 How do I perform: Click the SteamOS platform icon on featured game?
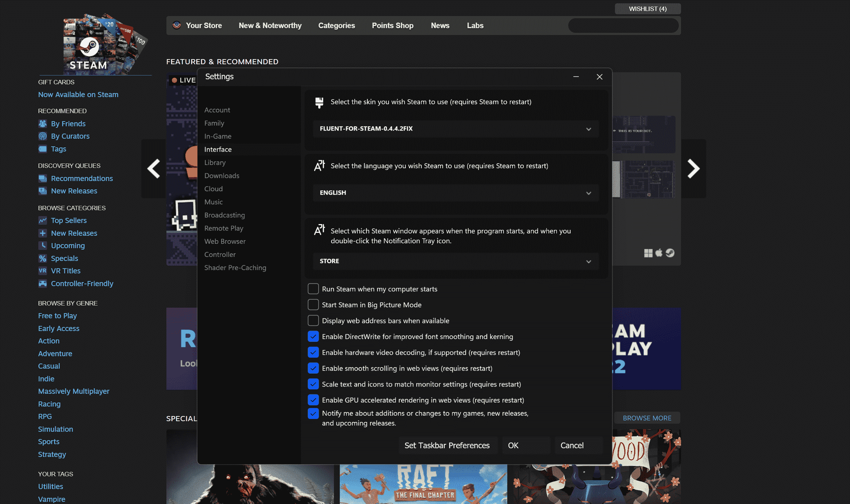point(670,253)
